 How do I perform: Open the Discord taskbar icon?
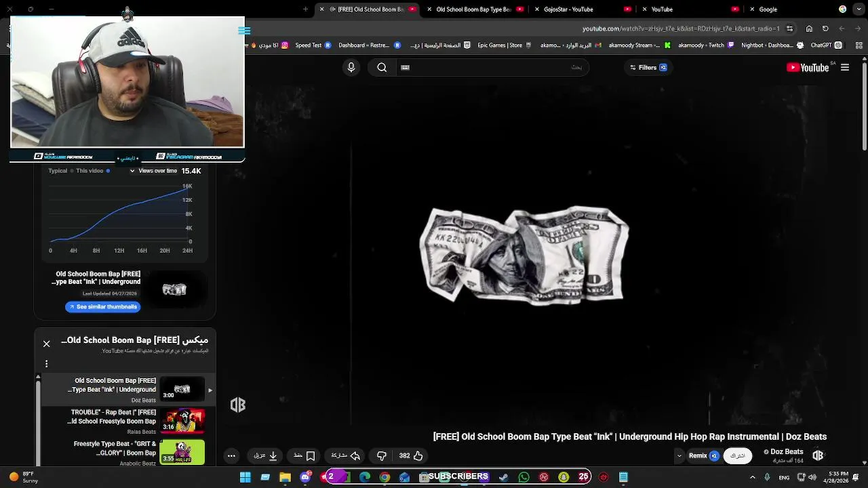305,477
